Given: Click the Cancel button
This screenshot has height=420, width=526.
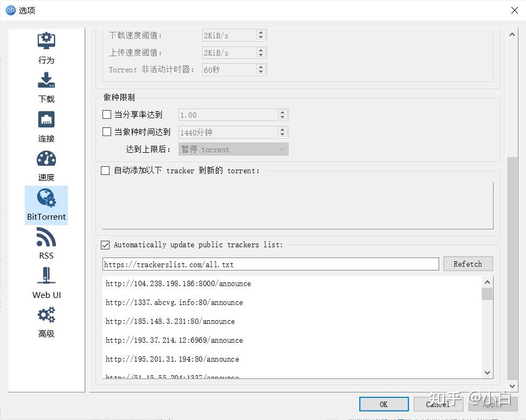Looking at the screenshot, I should pos(438,404).
